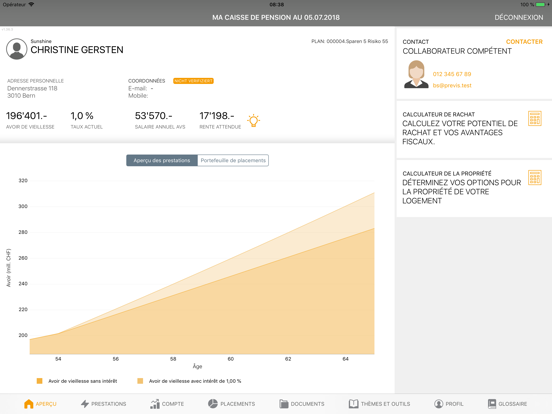Click the 3010 Bern address line

pos(21,96)
